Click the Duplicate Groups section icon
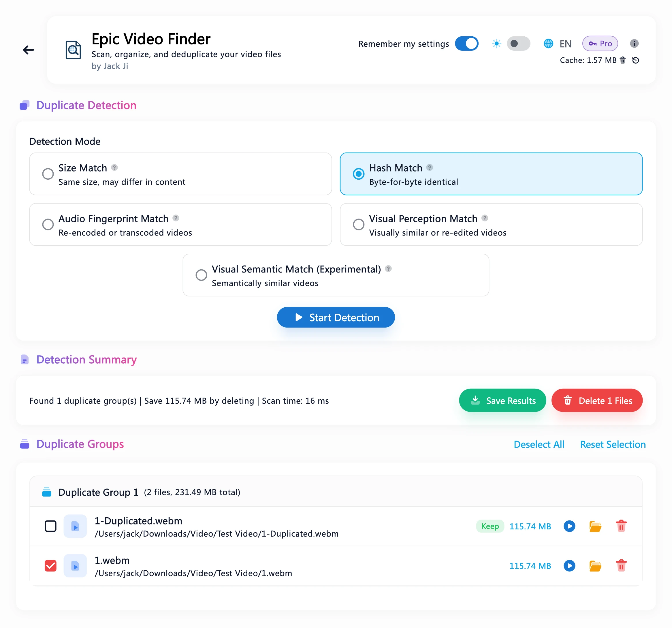Viewport: 672px width, 628px height. [24, 444]
